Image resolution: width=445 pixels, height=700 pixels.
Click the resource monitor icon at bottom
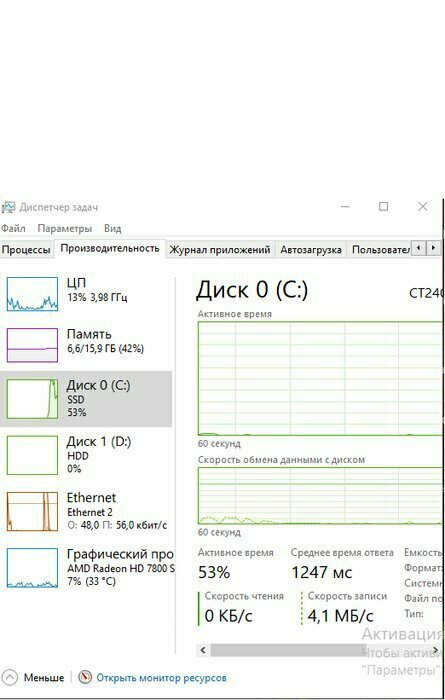click(x=85, y=677)
